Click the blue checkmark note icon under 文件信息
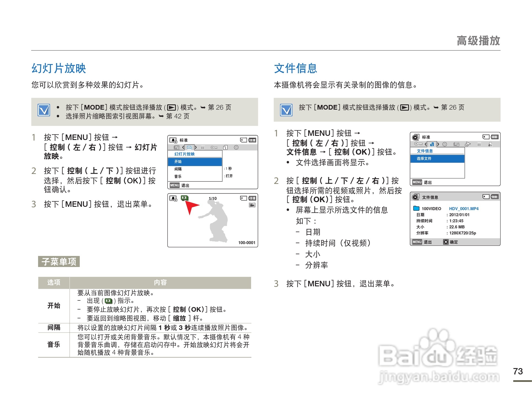Screen dimensions: 532x407 click(286, 110)
